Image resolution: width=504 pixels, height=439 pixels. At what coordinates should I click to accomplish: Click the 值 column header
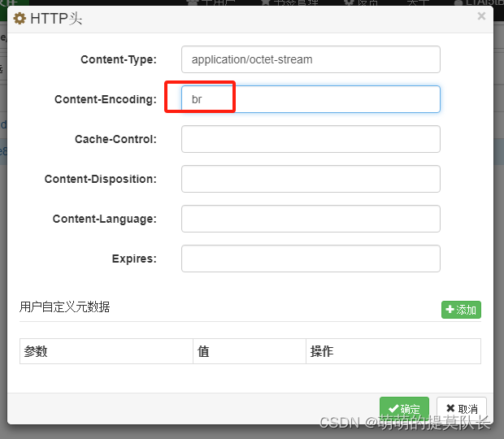tap(250, 351)
